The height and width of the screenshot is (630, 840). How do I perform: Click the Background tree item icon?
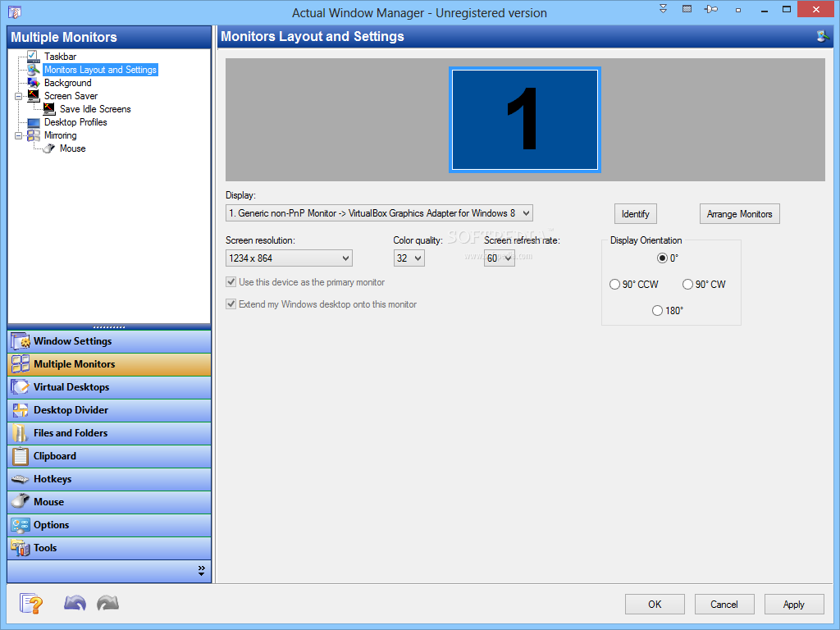[33, 83]
